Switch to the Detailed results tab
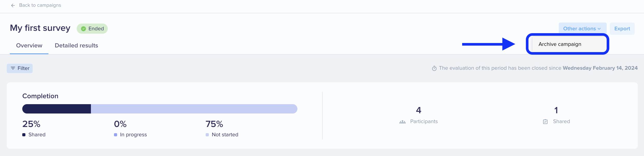The image size is (644, 156). click(76, 46)
